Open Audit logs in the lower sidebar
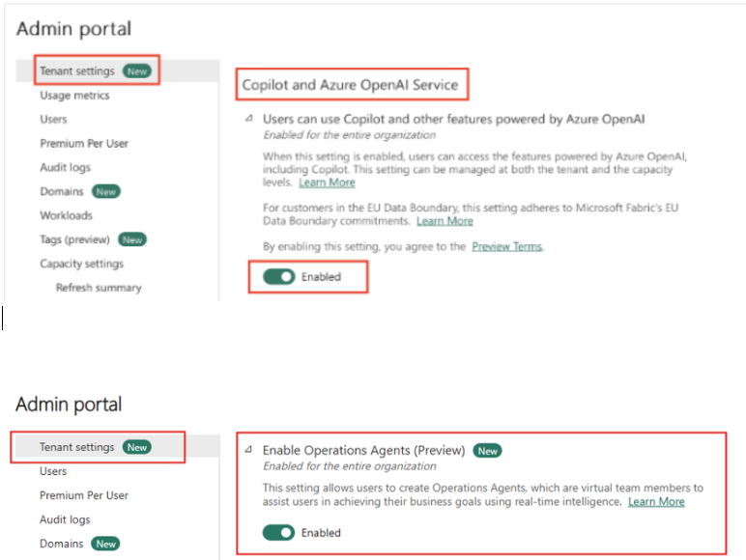Screen dimensions: 746x560 [65, 519]
